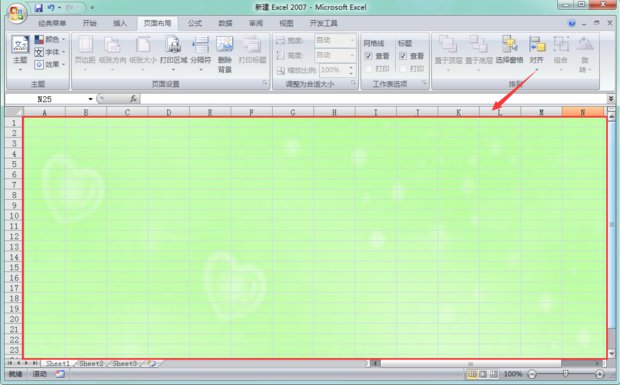This screenshot has width=620, height=385.
Task: Open the round Office button menu
Action: [16, 13]
